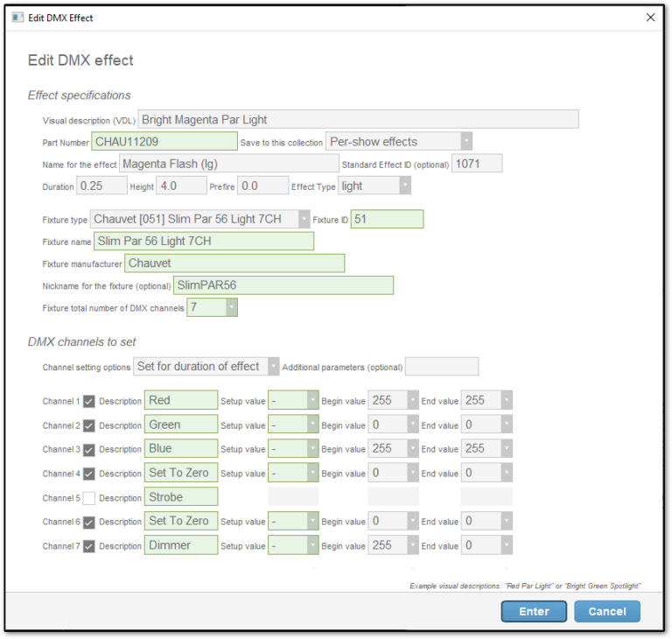Focus the Additional parameters field
Viewport: 672px width, 639px height.
(x=441, y=367)
